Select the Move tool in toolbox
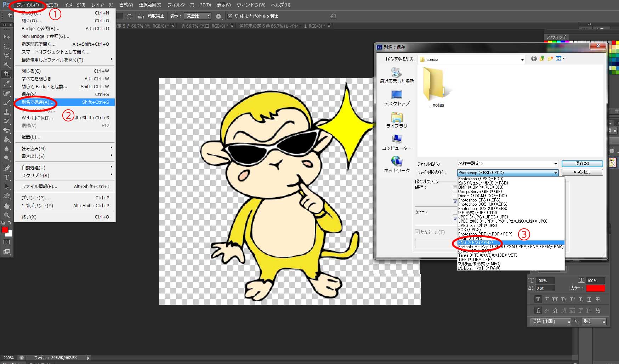This screenshot has height=364, width=619. click(7, 37)
